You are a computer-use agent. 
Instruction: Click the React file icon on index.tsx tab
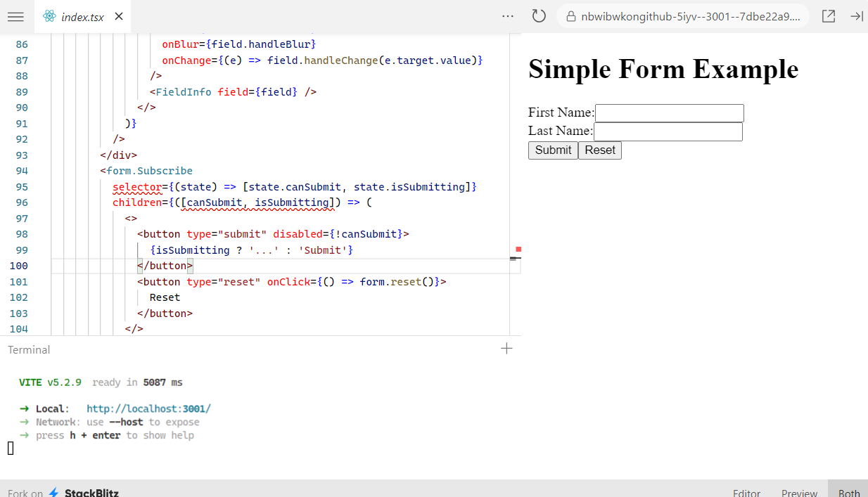point(49,16)
